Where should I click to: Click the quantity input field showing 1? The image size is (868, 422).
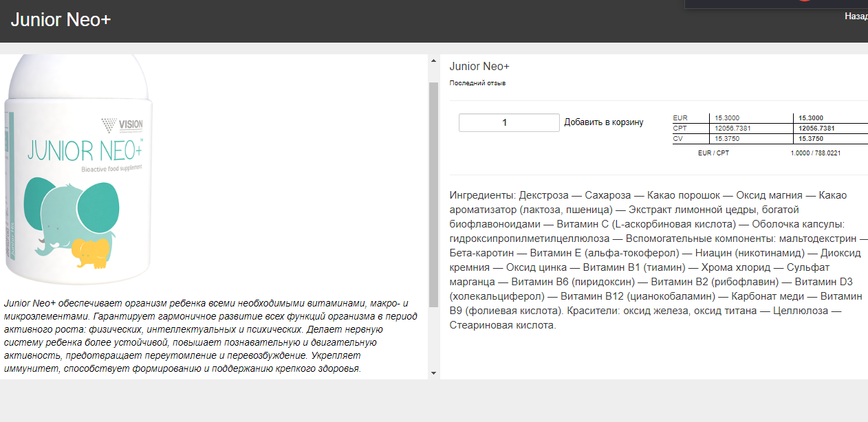tap(509, 122)
